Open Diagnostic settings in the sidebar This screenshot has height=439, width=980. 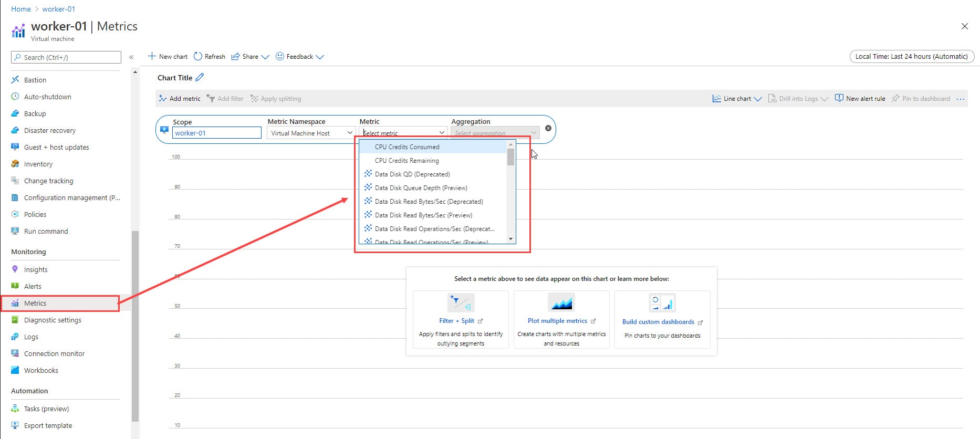53,320
